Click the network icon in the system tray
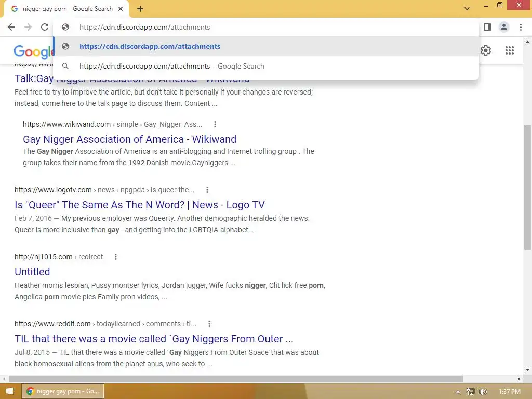Screen dimensions: 532x399 pos(471,392)
